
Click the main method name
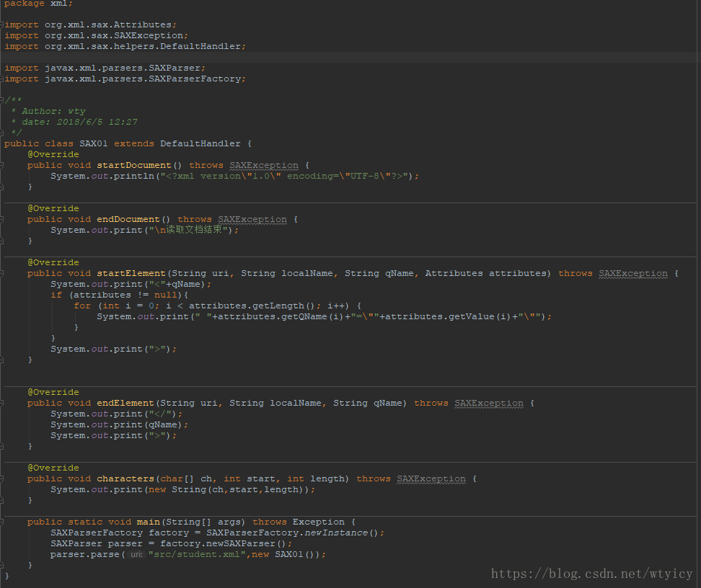point(148,522)
